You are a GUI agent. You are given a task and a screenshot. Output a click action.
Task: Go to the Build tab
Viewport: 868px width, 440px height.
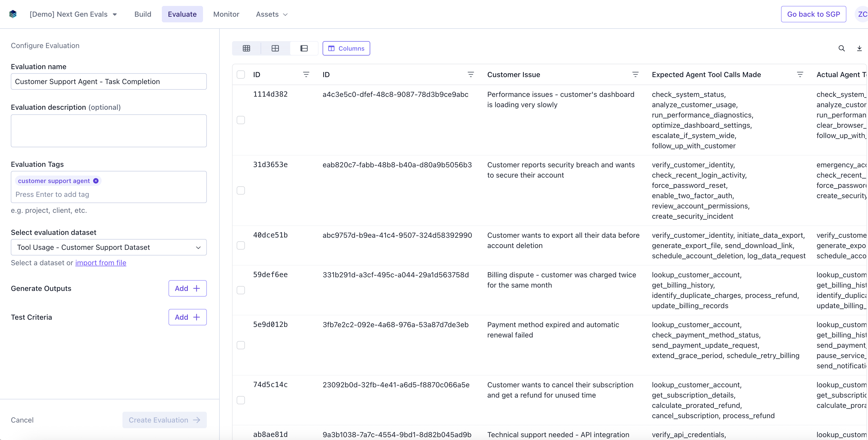tap(143, 14)
